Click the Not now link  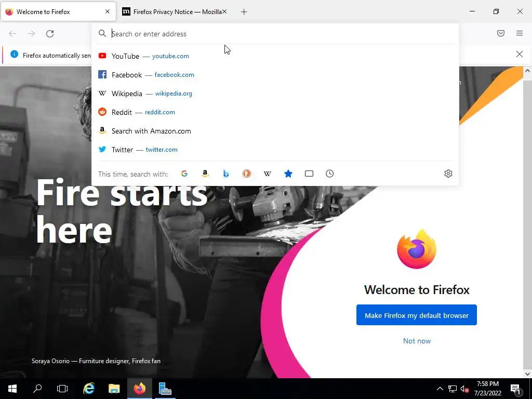pos(417,341)
